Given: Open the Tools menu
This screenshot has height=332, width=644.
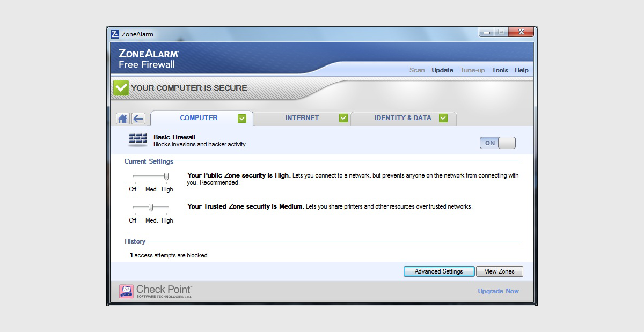Looking at the screenshot, I should 500,70.
